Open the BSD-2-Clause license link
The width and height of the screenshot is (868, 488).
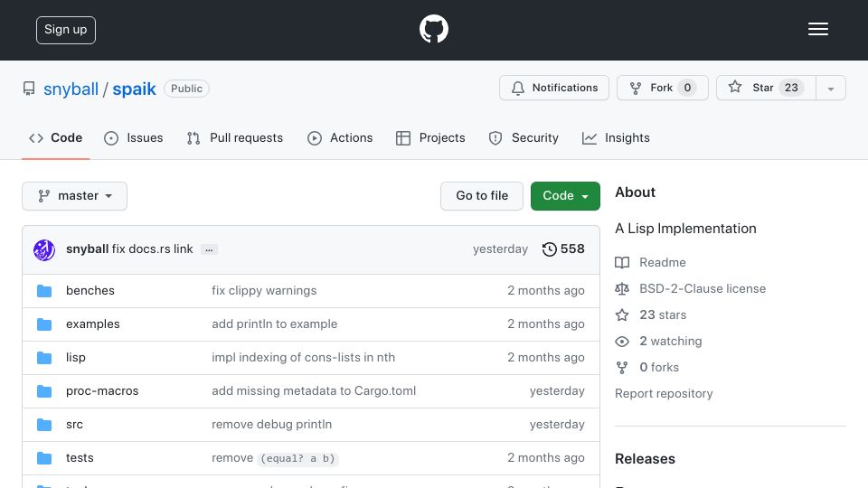703,289
